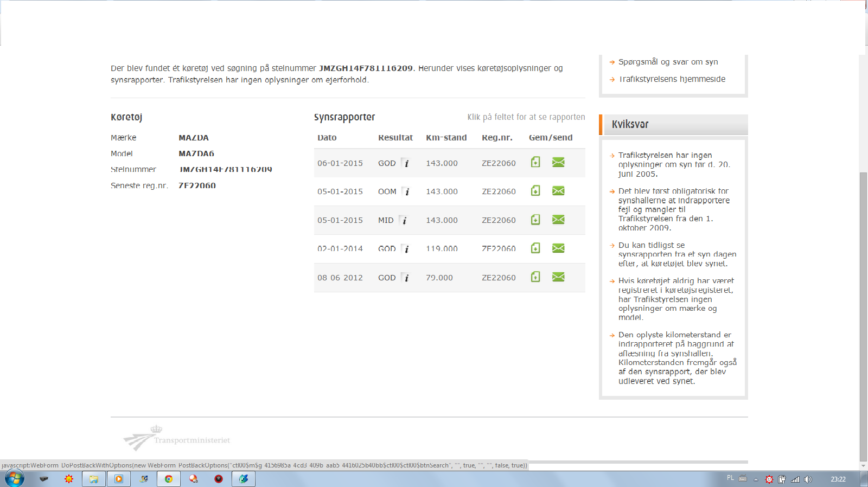The height and width of the screenshot is (487, 868).
Task: Open Trafikstyrelsens hjemmeside link
Action: pyautogui.click(x=672, y=79)
